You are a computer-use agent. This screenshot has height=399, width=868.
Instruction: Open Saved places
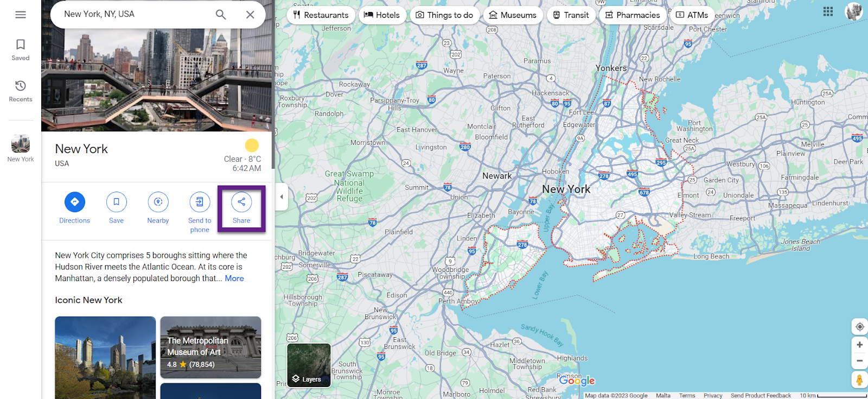pyautogui.click(x=21, y=49)
